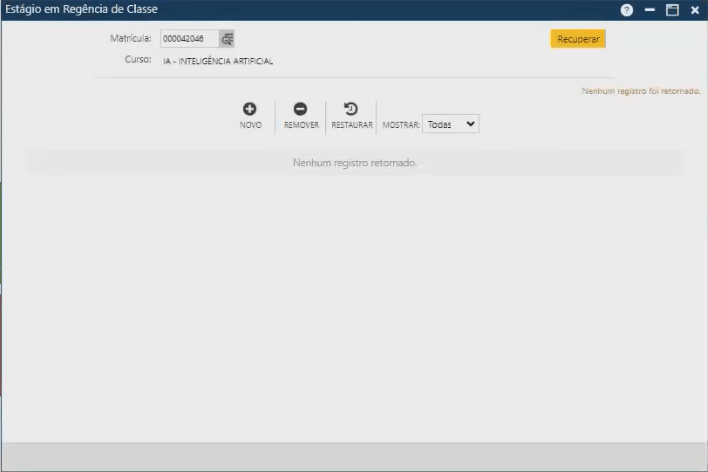708x472 pixels.
Task: Click the message Nenhum registro foi retornado
Action: (641, 91)
